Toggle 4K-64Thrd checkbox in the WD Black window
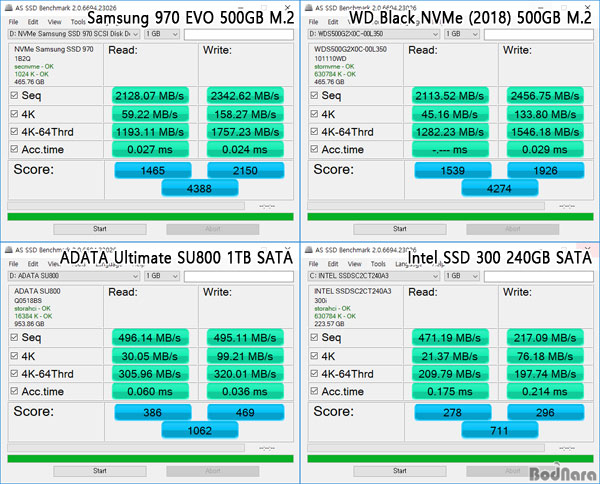 coord(314,132)
